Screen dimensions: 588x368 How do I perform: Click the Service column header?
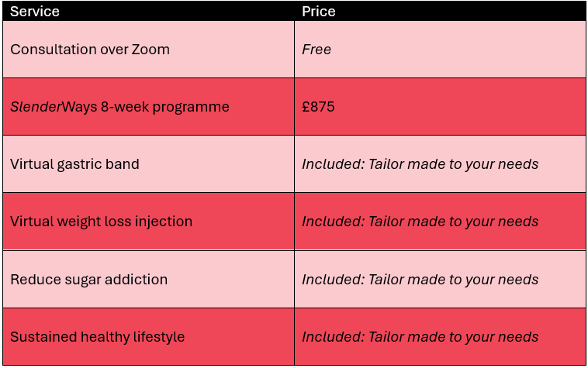coord(35,12)
